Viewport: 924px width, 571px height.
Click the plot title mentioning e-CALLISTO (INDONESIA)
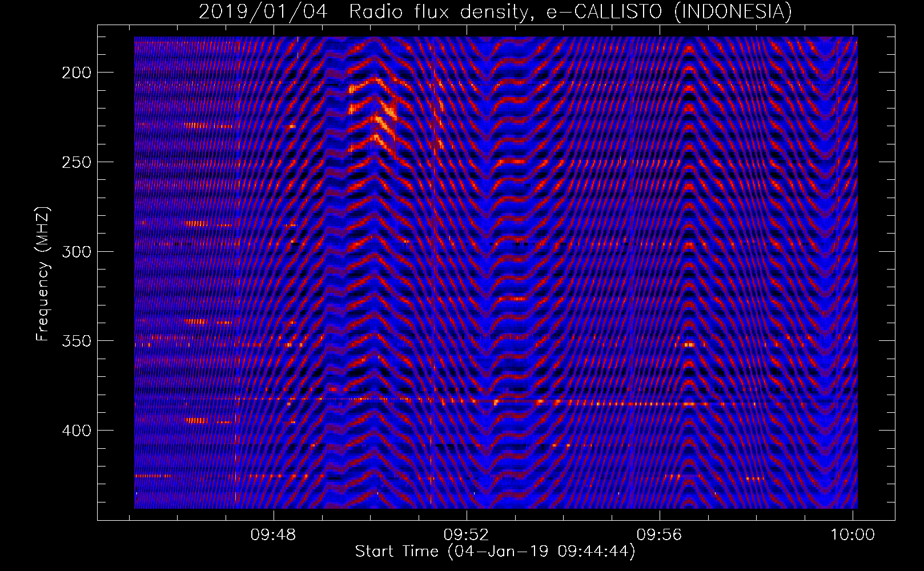pos(495,11)
